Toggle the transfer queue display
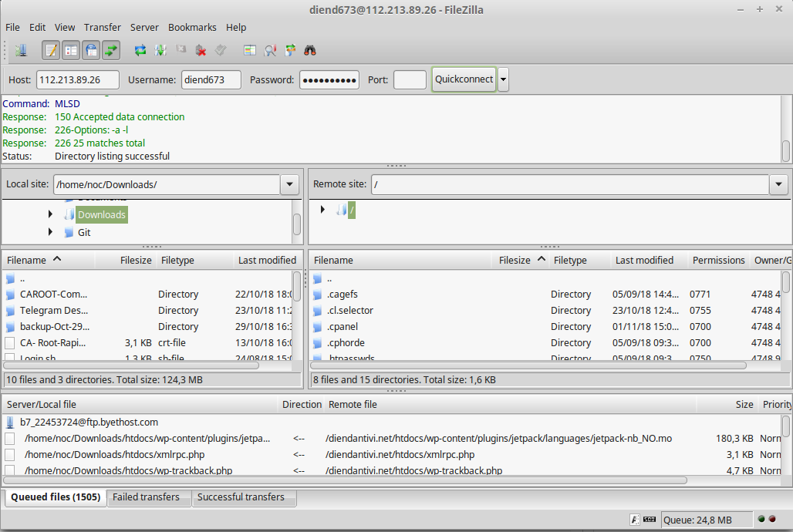This screenshot has height=532, width=793. [x=111, y=50]
